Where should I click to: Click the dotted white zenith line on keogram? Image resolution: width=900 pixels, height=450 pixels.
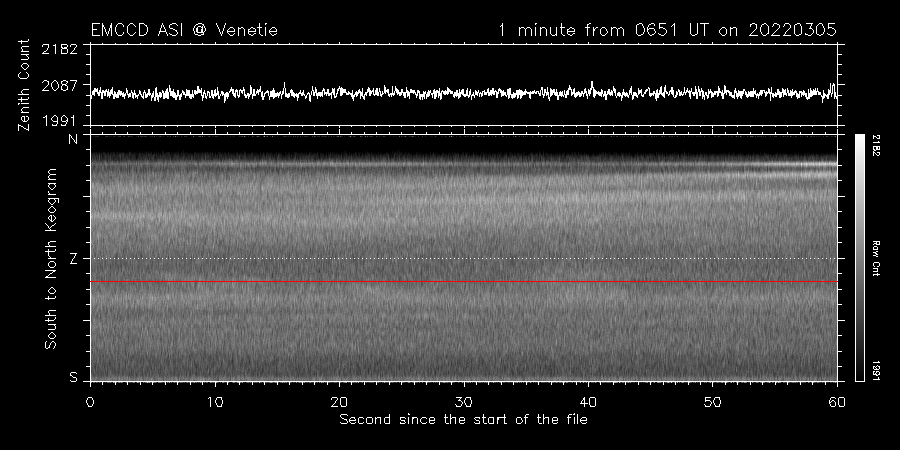coord(464,258)
